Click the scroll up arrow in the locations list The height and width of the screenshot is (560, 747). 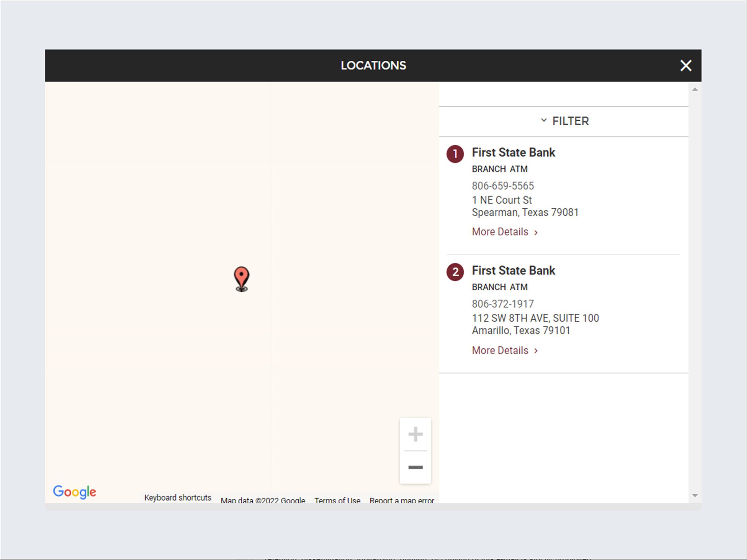coord(695,89)
